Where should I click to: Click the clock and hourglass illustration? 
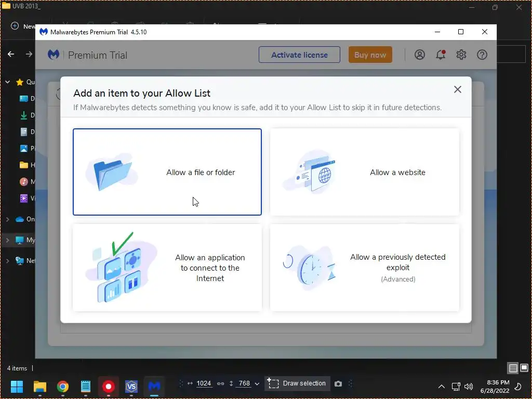tap(310, 268)
